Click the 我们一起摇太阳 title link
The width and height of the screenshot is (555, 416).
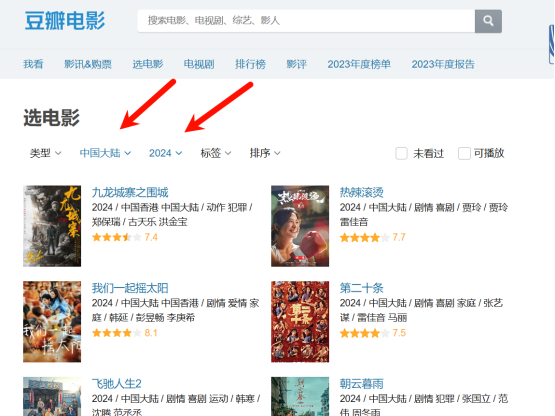[x=130, y=288]
